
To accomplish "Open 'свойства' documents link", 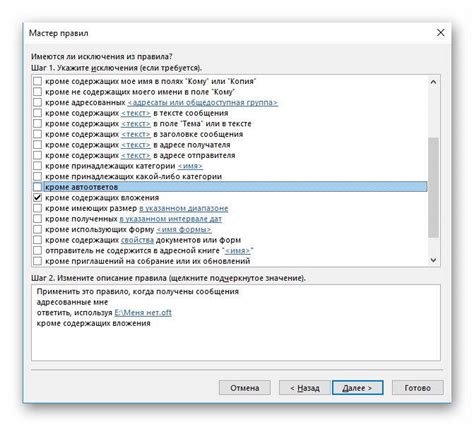I will coord(137,240).
